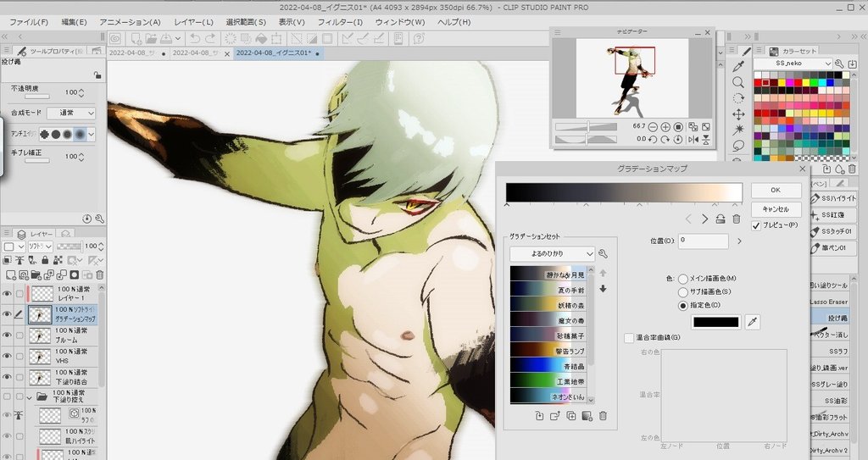The width and height of the screenshot is (868, 460).
Task: Select the Zoom magnifier tool in the tool palette
Action: (x=738, y=82)
